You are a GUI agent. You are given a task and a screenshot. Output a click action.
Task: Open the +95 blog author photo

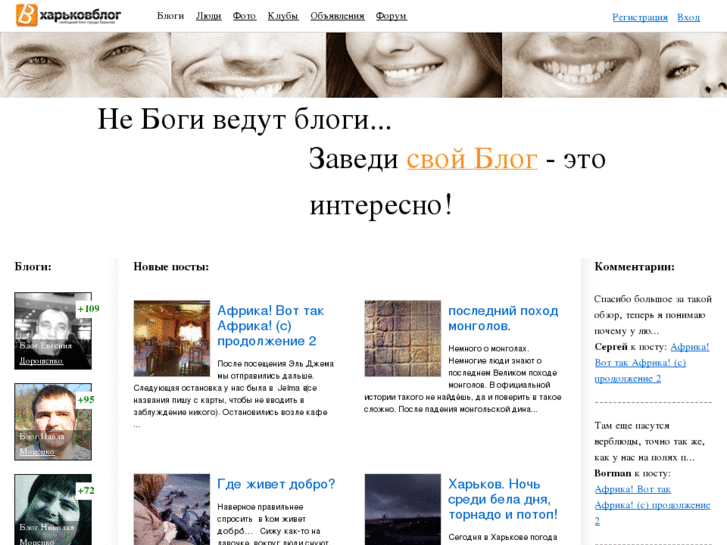53,422
